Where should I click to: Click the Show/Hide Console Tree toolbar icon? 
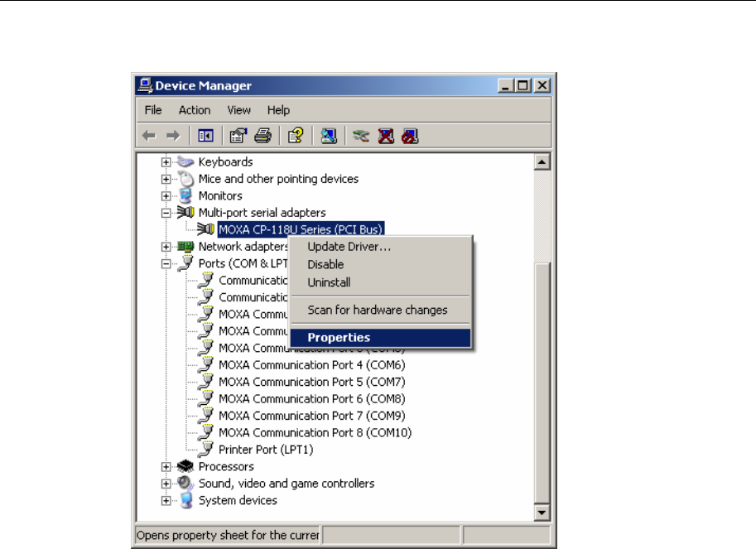click(205, 136)
